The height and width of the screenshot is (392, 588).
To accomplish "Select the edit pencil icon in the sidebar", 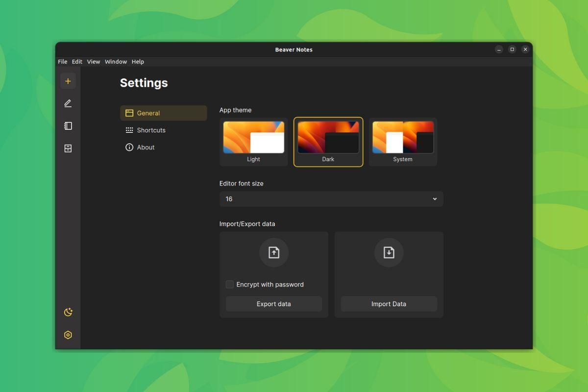I will click(x=68, y=103).
